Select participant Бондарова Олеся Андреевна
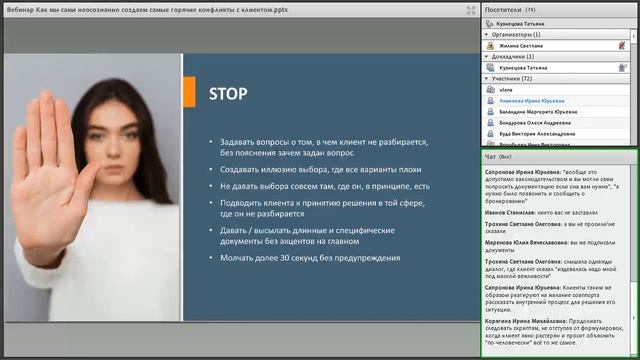The width and height of the screenshot is (640, 360). point(556,123)
